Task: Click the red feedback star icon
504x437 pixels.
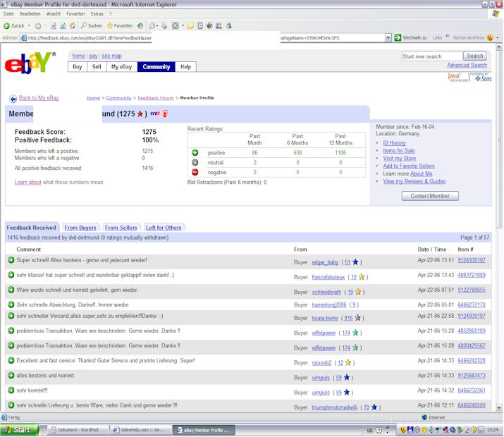Action: point(140,113)
